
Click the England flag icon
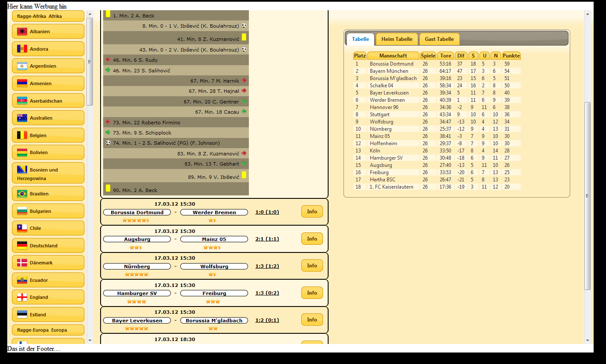click(x=22, y=297)
